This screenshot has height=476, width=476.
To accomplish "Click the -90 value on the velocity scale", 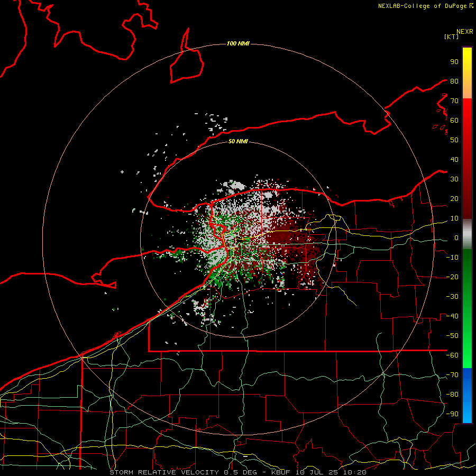I will [452, 414].
